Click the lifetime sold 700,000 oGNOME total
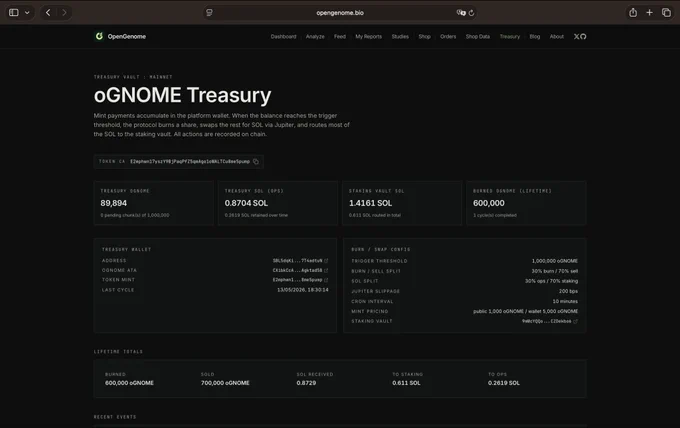This screenshot has height=428, width=680. (225, 383)
